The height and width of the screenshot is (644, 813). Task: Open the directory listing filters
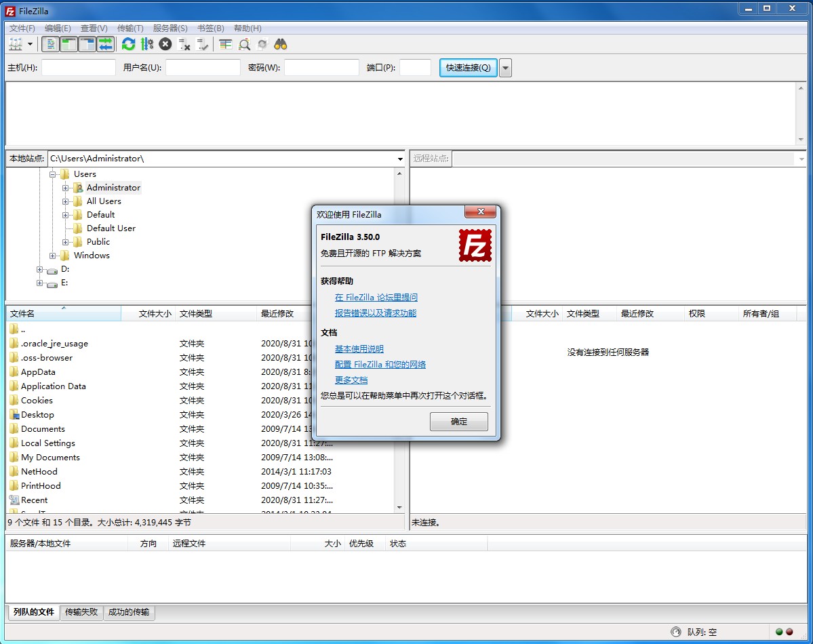(x=225, y=44)
